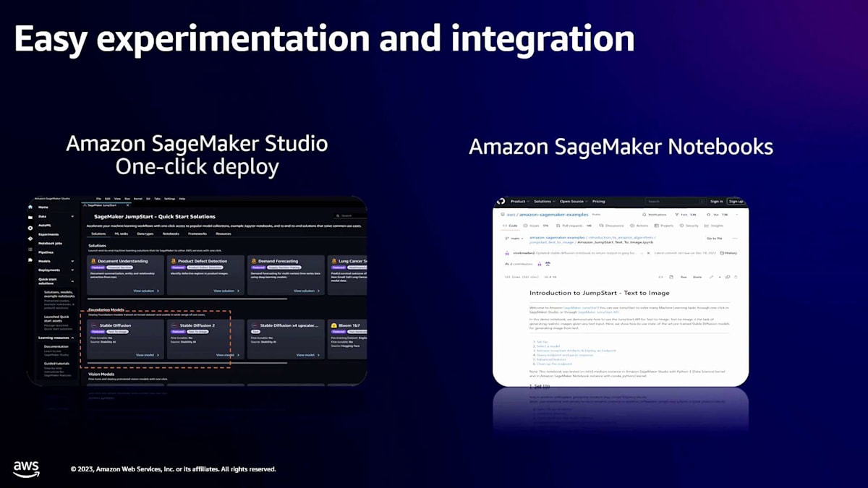Click Amazon logo on Demand Forecasting card
Viewport: 868px width, 488px height.
point(254,261)
